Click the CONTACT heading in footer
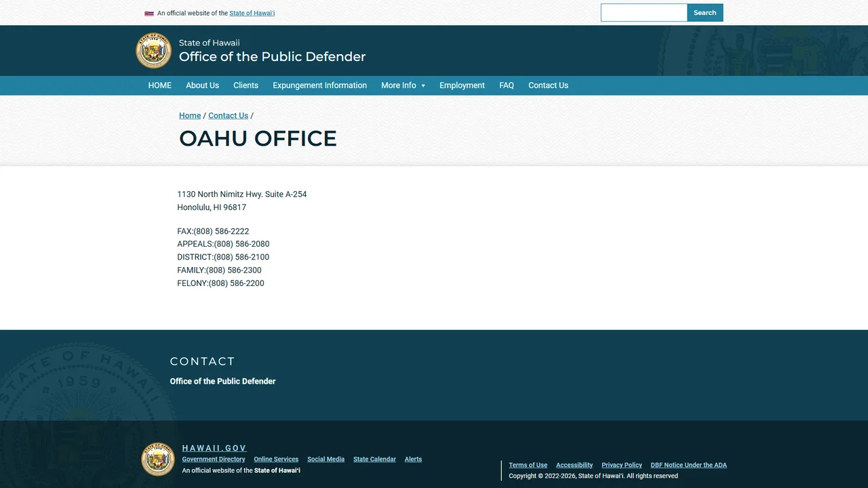This screenshot has height=488, width=868. tap(202, 361)
